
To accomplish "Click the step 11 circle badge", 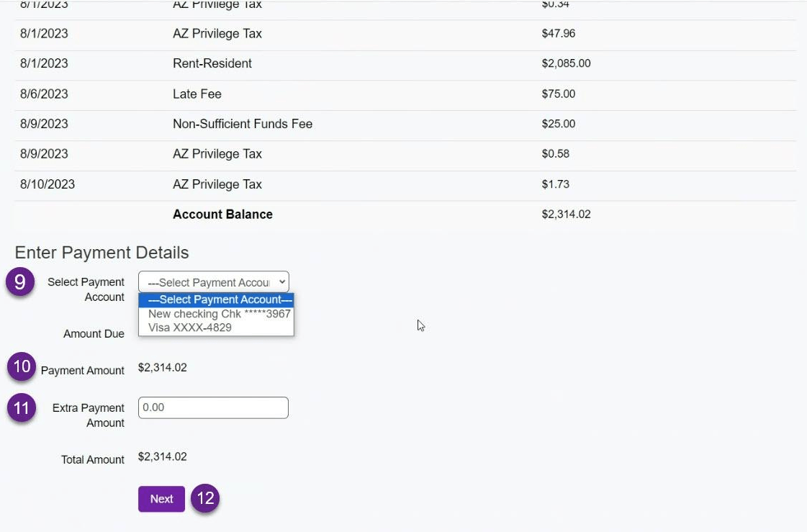I will coord(22,409).
